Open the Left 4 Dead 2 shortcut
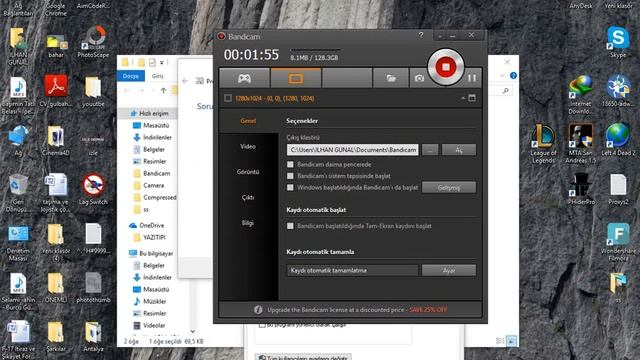The height and width of the screenshot is (360, 640). [x=618, y=140]
